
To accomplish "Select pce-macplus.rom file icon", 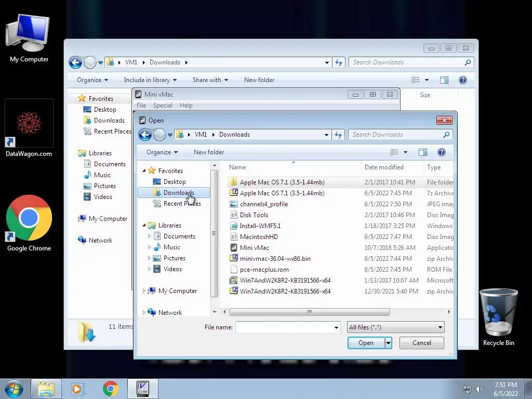I will click(x=233, y=270).
